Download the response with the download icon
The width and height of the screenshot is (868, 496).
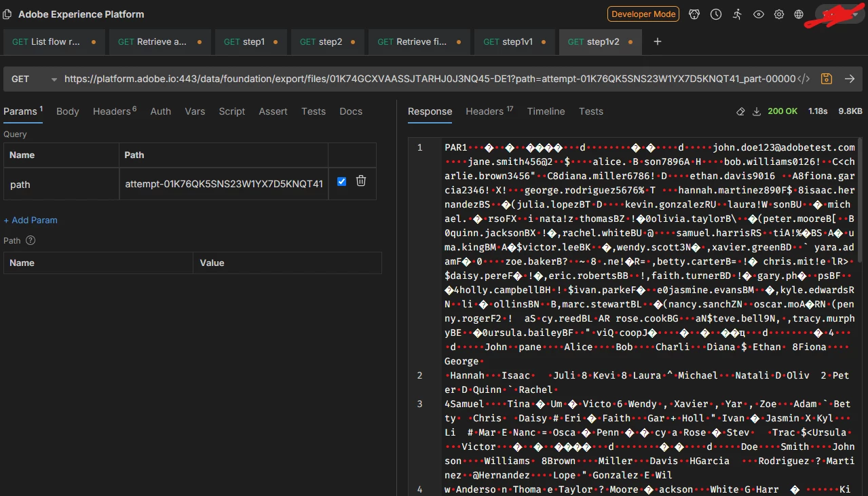point(757,111)
